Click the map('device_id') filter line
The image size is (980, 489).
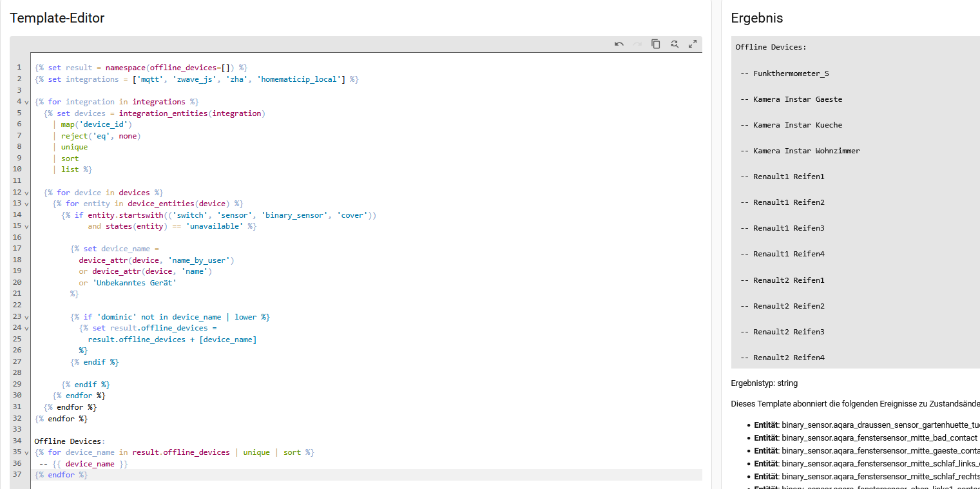tap(92, 124)
